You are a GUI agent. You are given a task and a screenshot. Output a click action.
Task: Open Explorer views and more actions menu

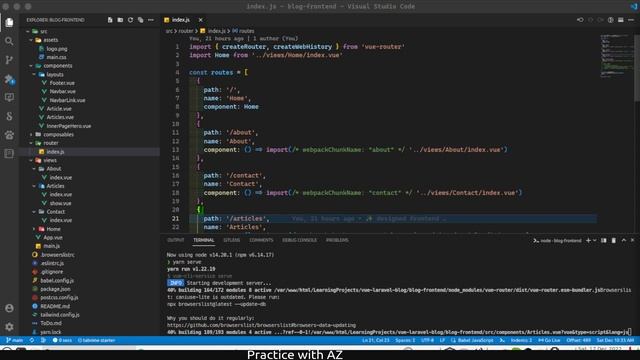151,20
